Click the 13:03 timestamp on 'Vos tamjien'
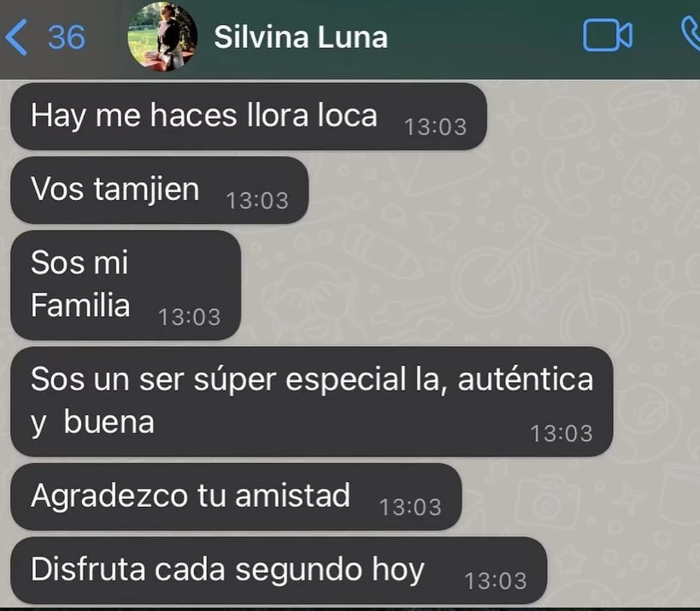 [x=257, y=201]
